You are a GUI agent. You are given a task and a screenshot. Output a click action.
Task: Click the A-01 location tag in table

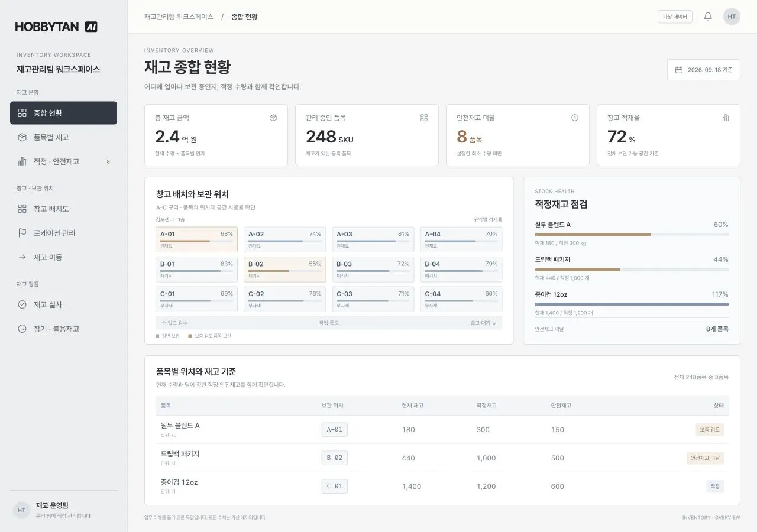335,430
